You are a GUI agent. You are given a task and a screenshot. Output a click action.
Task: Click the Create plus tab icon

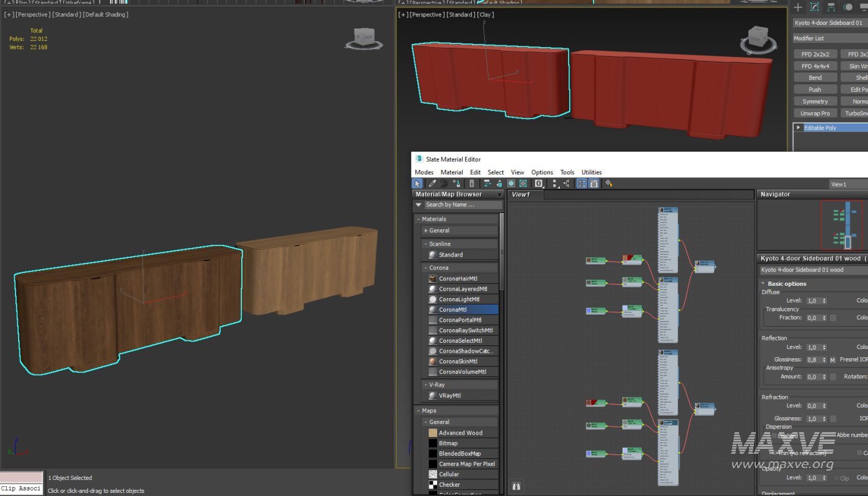pos(799,7)
